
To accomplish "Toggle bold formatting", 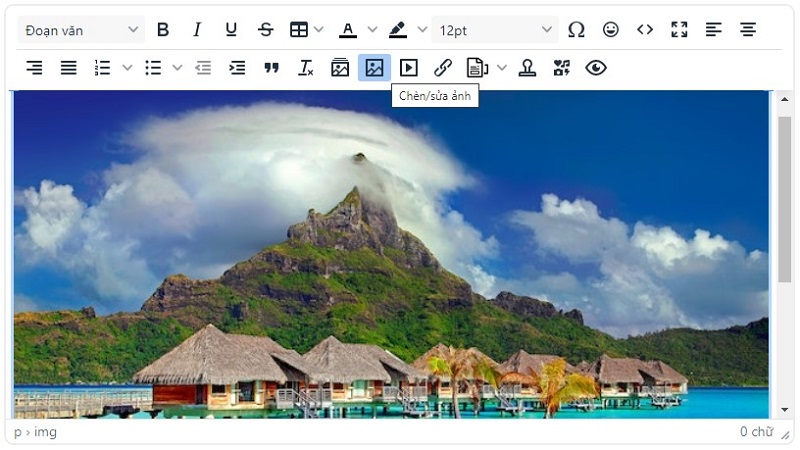I will click(163, 30).
